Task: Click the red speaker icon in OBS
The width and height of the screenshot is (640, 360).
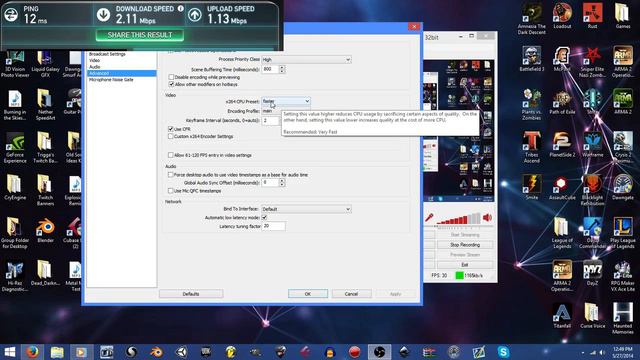Action: pyautogui.click(x=487, y=218)
